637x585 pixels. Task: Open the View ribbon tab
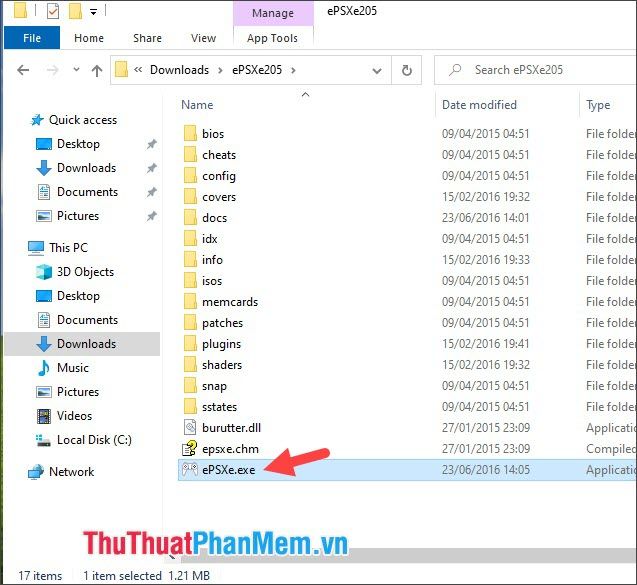tap(203, 38)
